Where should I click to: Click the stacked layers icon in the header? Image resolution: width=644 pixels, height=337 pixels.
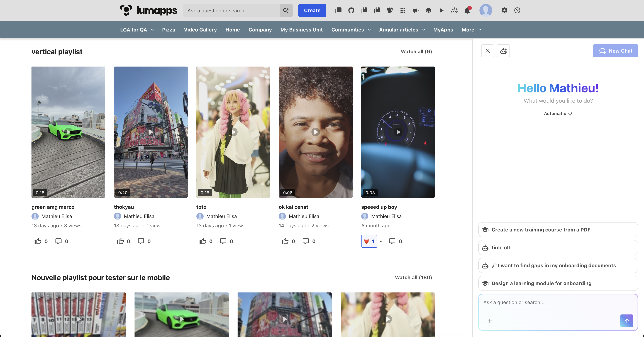(428, 11)
